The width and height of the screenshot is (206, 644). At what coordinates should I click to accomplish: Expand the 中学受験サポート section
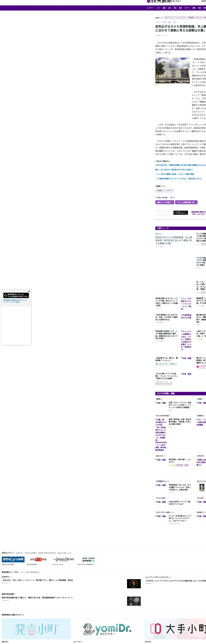pyautogui.click(x=163, y=481)
